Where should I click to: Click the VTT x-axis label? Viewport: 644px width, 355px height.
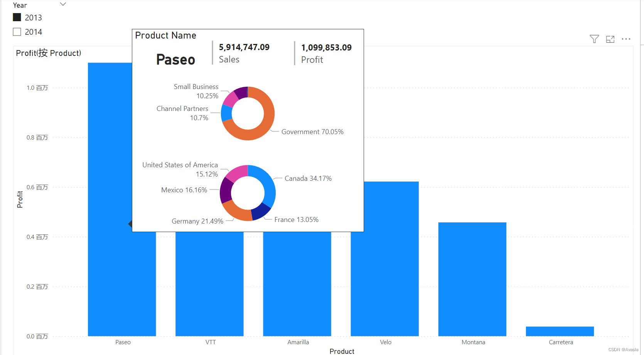(211, 342)
